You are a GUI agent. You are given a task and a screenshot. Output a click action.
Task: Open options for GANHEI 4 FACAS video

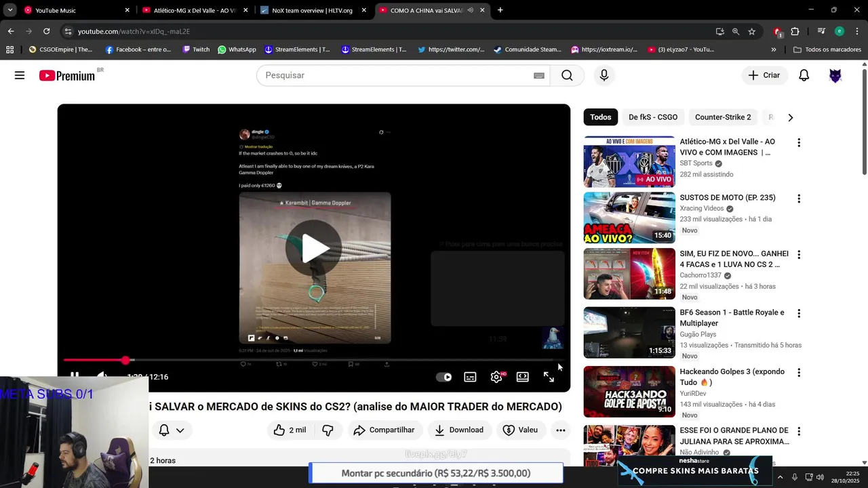pyautogui.click(x=799, y=255)
